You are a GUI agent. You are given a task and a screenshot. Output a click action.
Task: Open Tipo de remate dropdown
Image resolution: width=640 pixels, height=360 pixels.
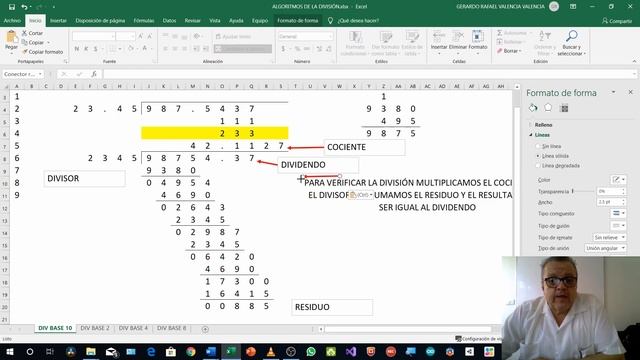tap(609, 237)
